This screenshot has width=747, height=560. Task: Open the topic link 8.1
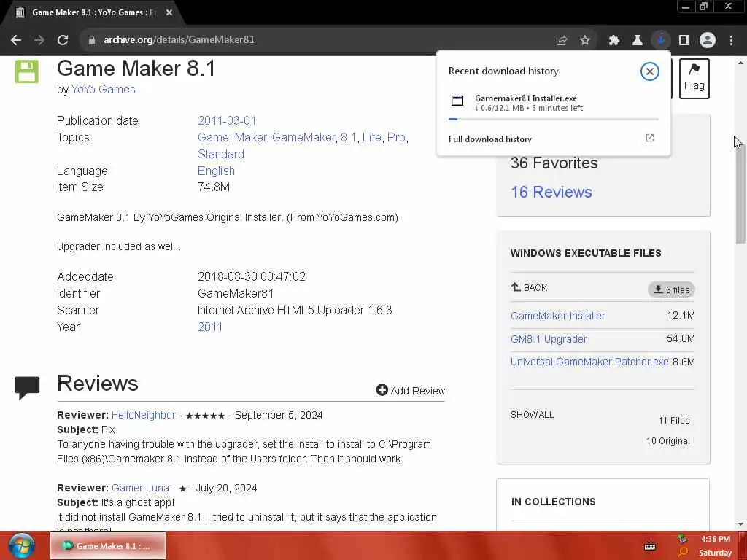[348, 138]
